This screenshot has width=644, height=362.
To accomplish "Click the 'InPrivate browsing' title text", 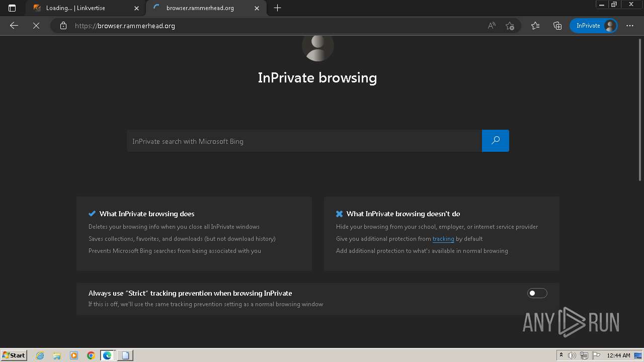I will [317, 77].
